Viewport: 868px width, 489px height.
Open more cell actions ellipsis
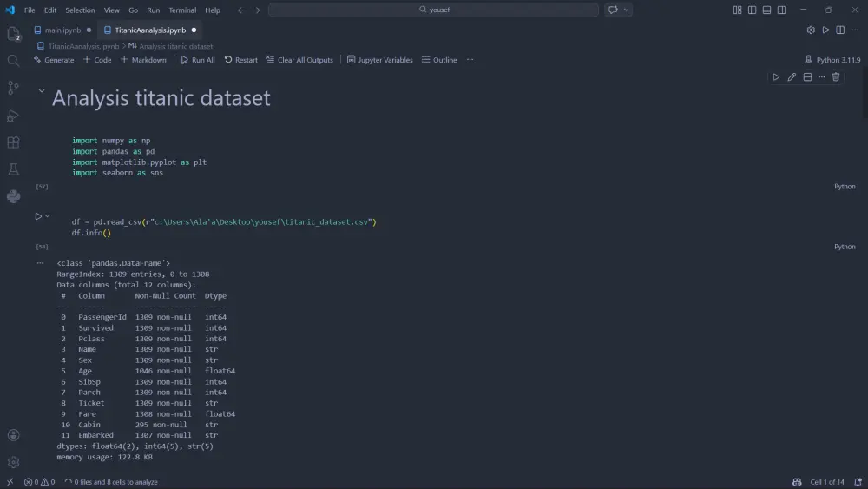(821, 77)
